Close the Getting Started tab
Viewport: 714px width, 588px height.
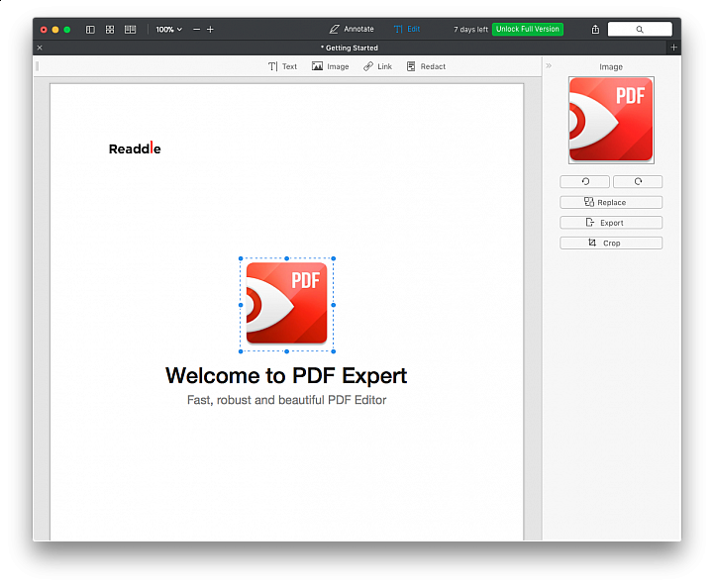click(x=40, y=48)
